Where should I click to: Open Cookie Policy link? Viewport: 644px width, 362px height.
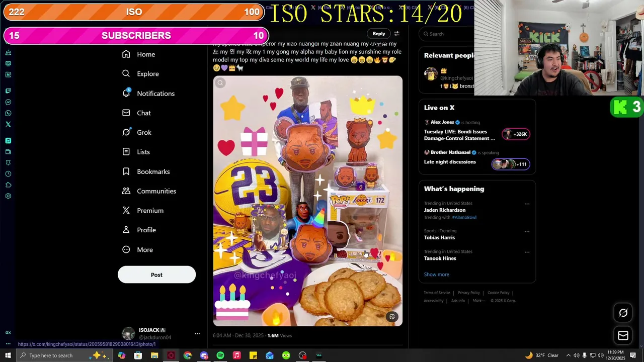pos(499,293)
